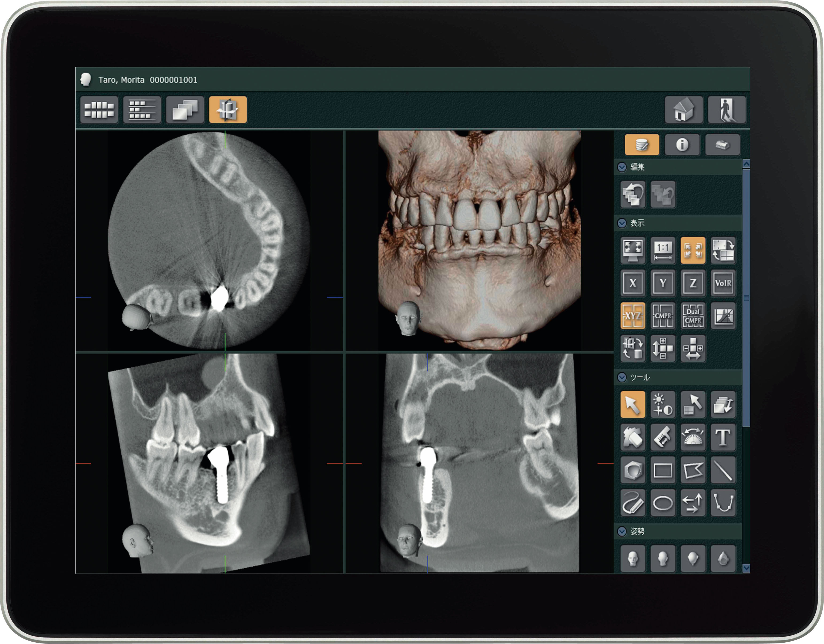This screenshot has width=824, height=644.
Task: Select the ruler distance measurement tool
Action: [663, 437]
